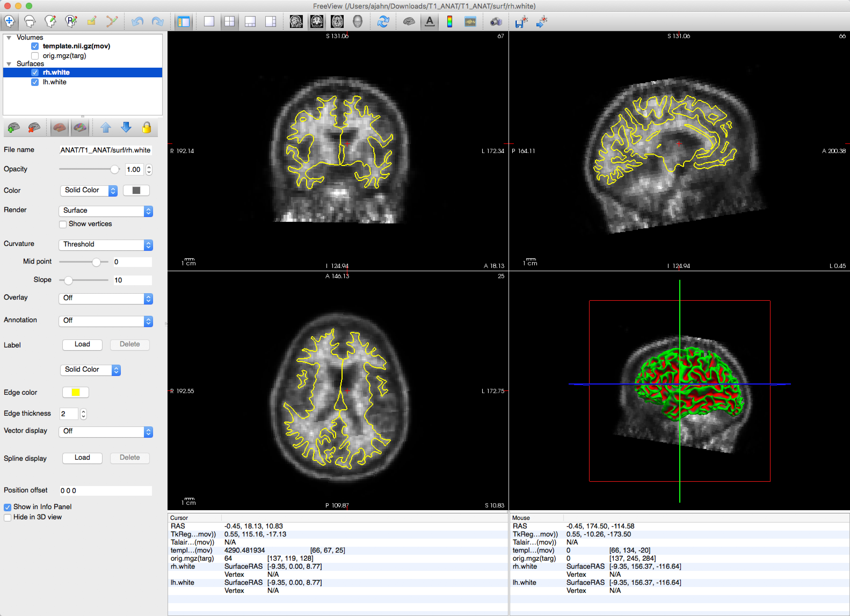
Task: Switch to 1&3 horizontal layout icon
Action: tap(271, 21)
